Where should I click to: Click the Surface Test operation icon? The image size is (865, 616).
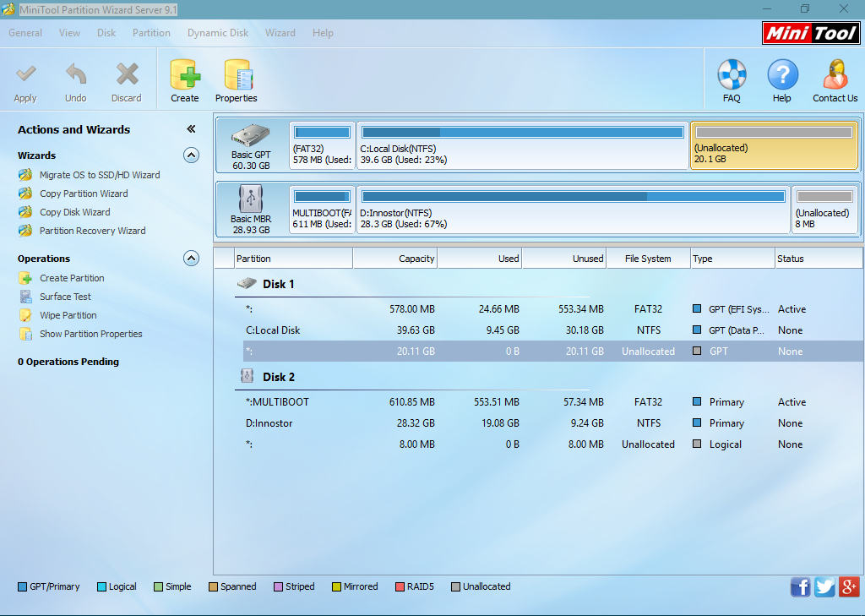(25, 297)
